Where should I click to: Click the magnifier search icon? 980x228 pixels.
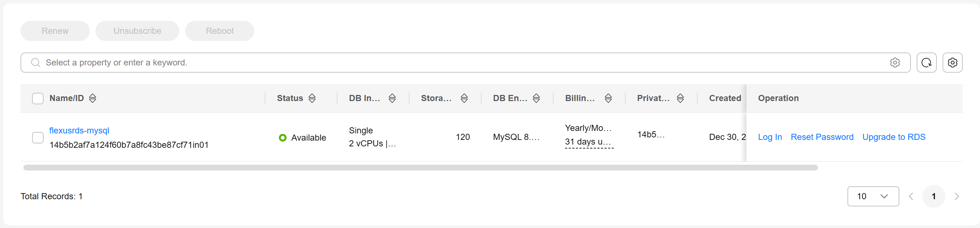coord(35,63)
